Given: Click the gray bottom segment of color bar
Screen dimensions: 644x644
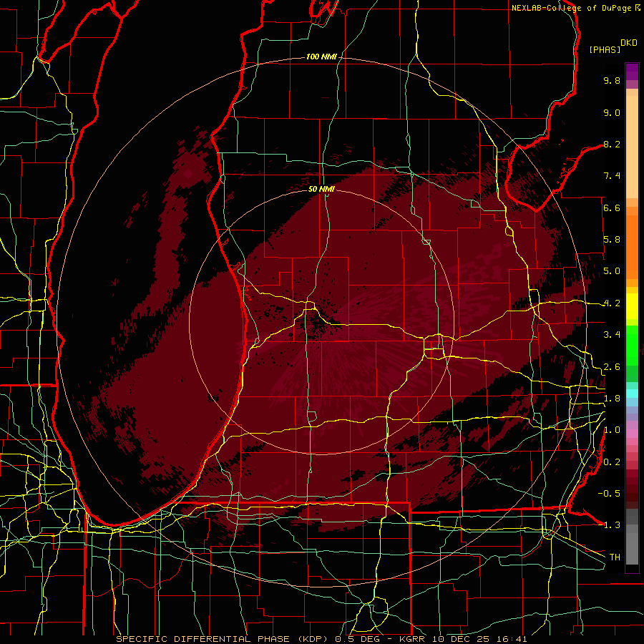Looking at the screenshot, I should tap(632, 545).
